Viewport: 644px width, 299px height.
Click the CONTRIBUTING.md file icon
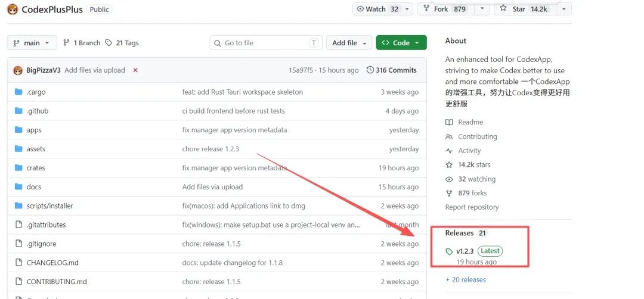pyautogui.click(x=18, y=281)
